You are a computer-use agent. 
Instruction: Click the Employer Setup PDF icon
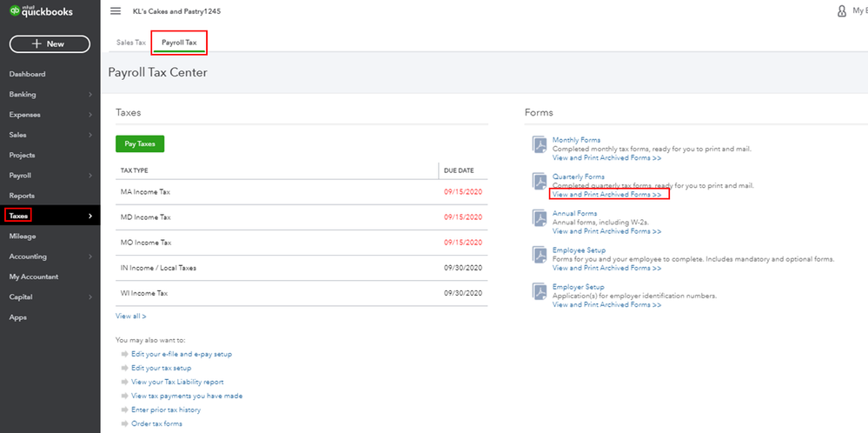point(539,290)
